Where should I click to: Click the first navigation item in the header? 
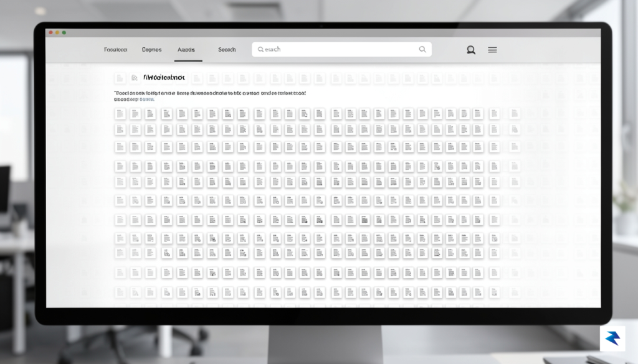(115, 50)
